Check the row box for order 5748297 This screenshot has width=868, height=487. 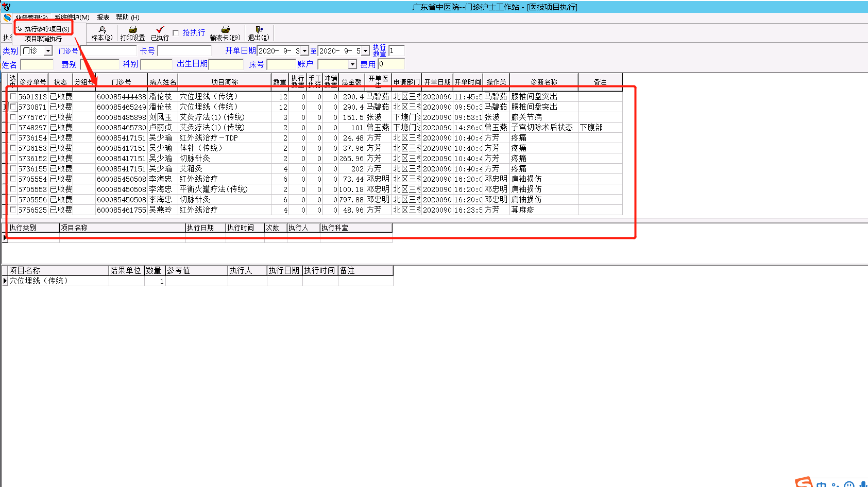click(13, 127)
